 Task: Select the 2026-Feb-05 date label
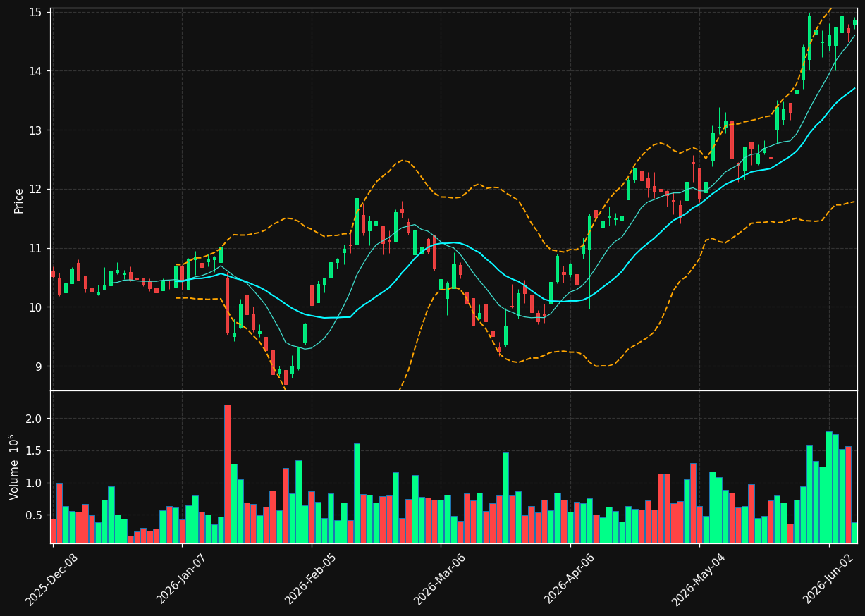click(x=311, y=579)
